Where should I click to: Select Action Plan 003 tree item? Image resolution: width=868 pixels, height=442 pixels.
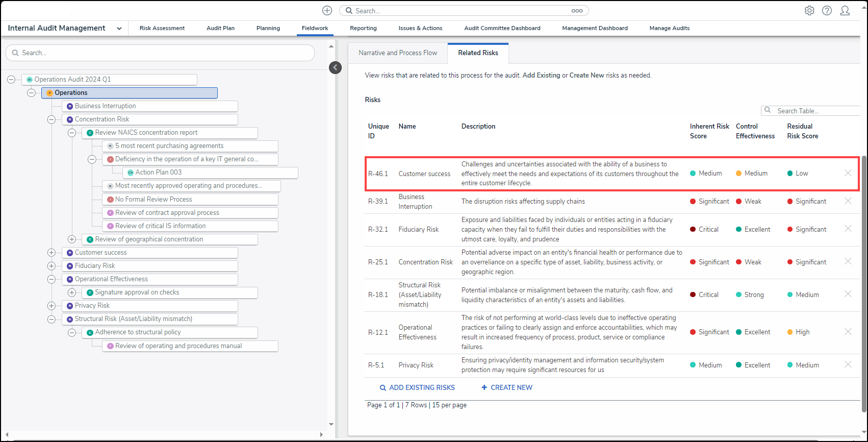tap(159, 173)
